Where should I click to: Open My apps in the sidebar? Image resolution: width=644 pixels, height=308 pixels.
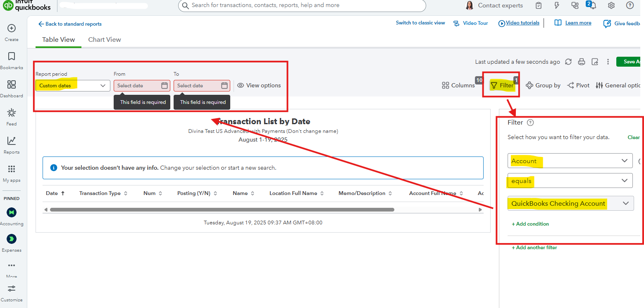pyautogui.click(x=12, y=173)
